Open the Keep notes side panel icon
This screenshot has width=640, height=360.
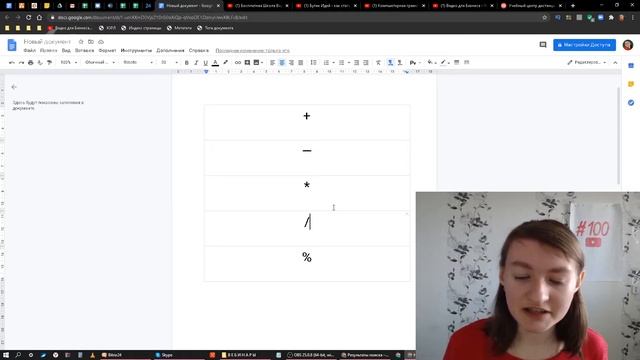tap(631, 84)
